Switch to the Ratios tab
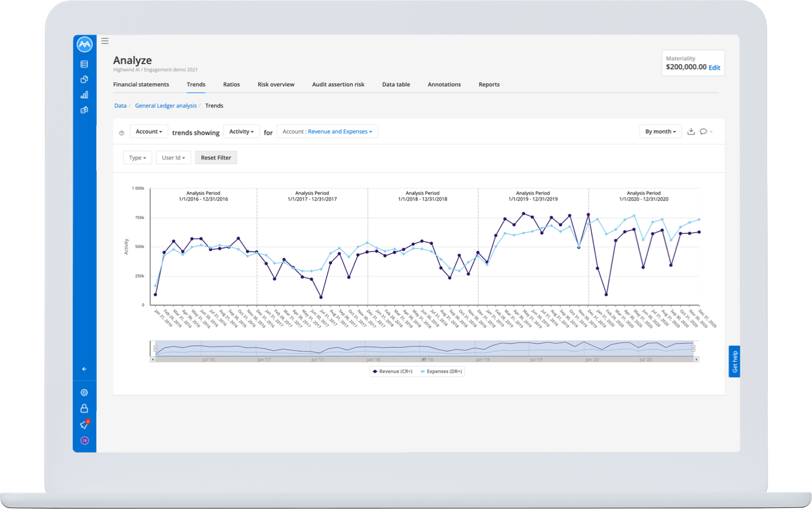Image resolution: width=812 pixels, height=509 pixels. (231, 85)
